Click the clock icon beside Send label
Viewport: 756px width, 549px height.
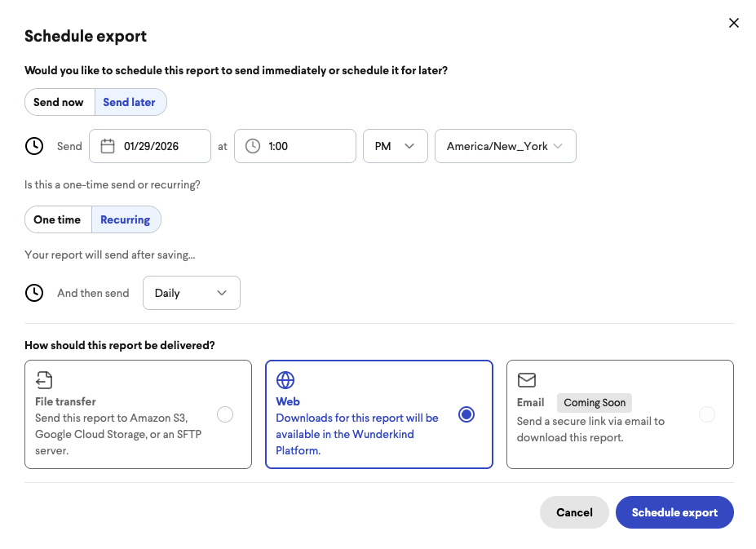(x=34, y=146)
